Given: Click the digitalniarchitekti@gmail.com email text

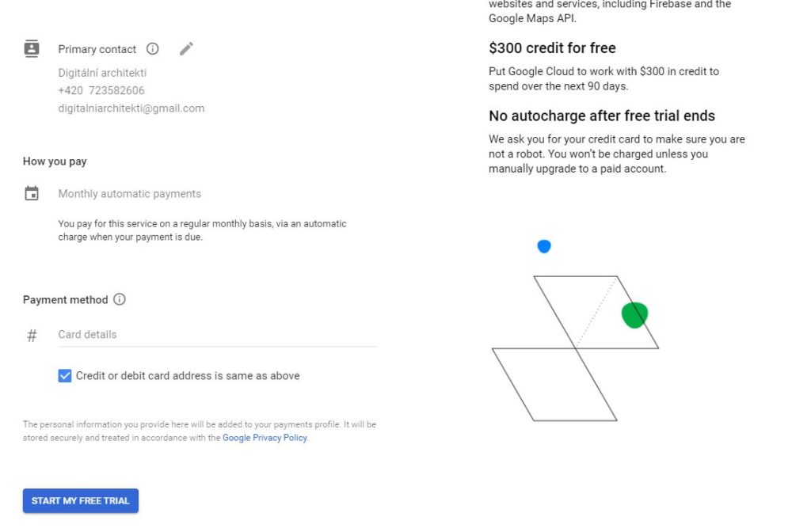Looking at the screenshot, I should (x=131, y=108).
